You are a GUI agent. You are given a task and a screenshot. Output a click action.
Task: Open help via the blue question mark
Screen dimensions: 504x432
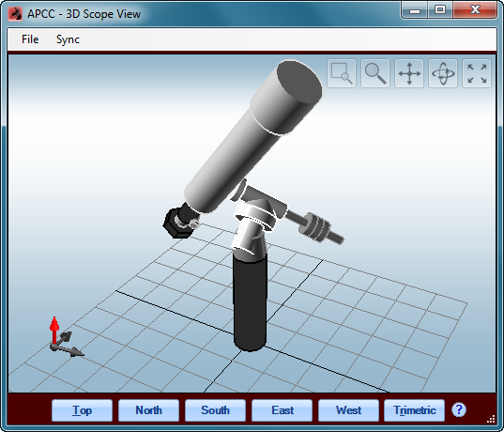[x=459, y=409]
